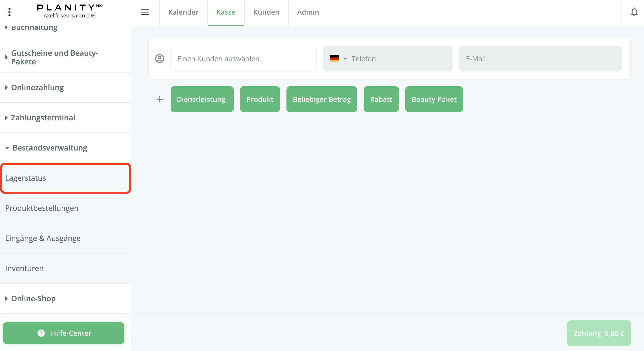Collapse the Bestandsverwaltung section
The image size is (644, 351).
(50, 148)
